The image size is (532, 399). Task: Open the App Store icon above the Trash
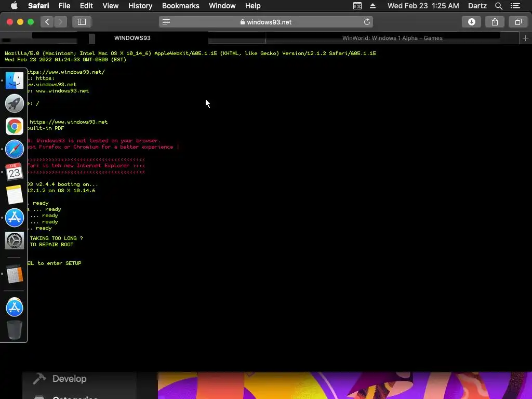(14, 308)
